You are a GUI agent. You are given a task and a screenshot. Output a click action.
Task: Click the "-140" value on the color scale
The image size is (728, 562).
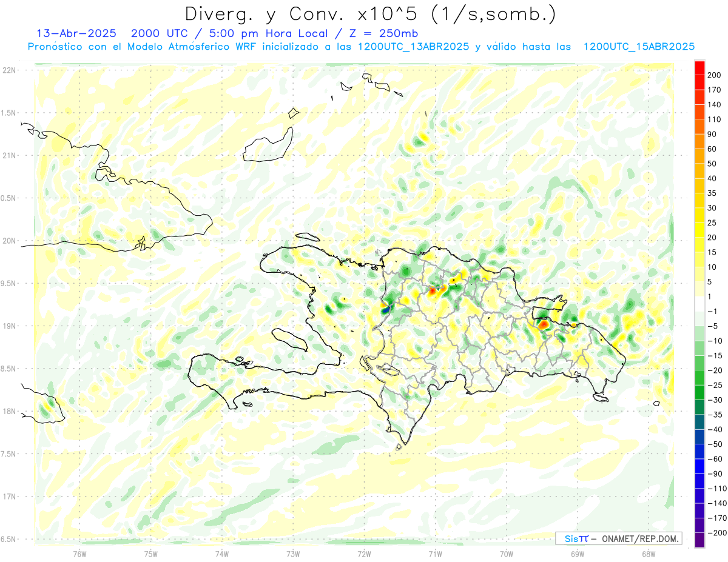718,503
